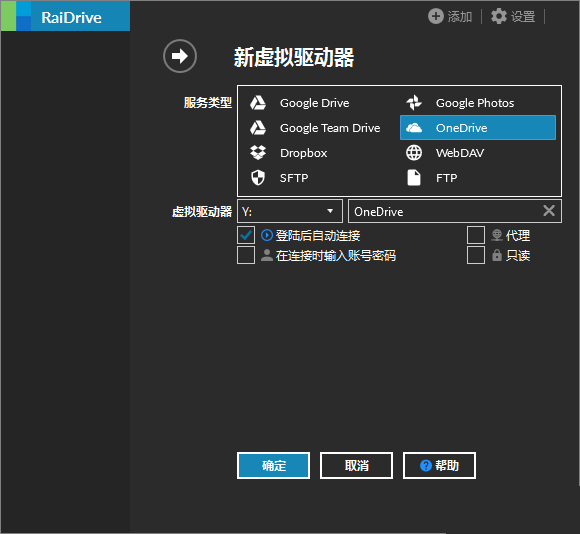Click the OneDrive cloud icon
The height and width of the screenshot is (534, 580).
pos(414,128)
